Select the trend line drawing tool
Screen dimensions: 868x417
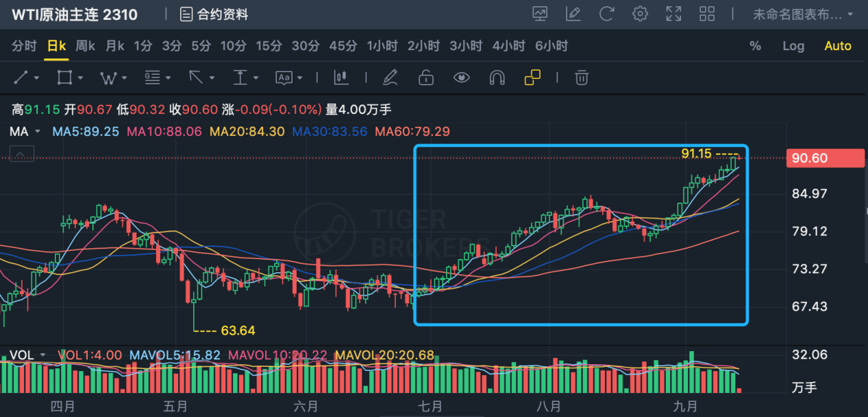pyautogui.click(x=21, y=77)
